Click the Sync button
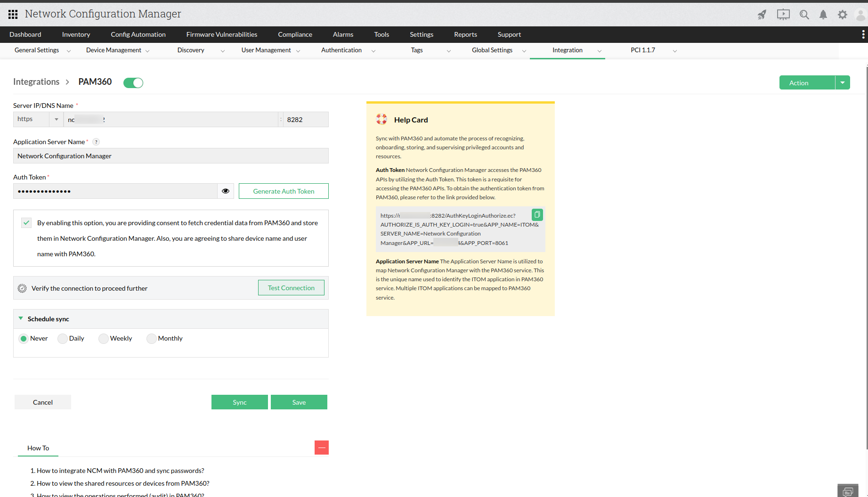Image resolution: width=868 pixels, height=497 pixels. click(x=240, y=402)
